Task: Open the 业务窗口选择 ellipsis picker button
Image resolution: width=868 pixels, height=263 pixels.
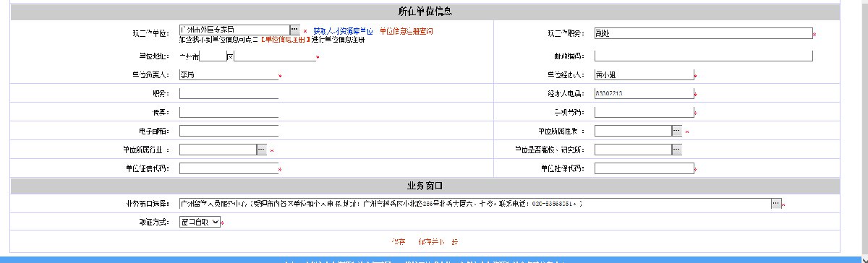Action: (775, 204)
